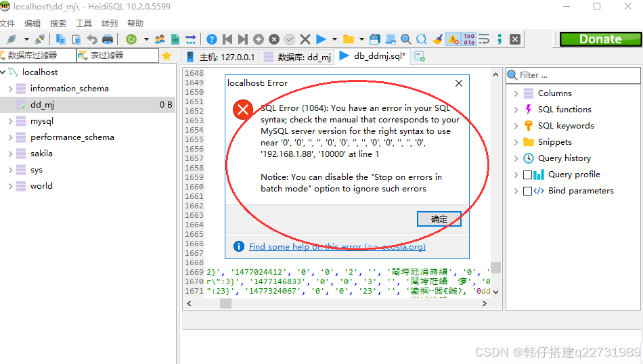Click the post changes checkmark icon
Image resolution: width=643 pixels, height=364 pixels.
[290, 39]
